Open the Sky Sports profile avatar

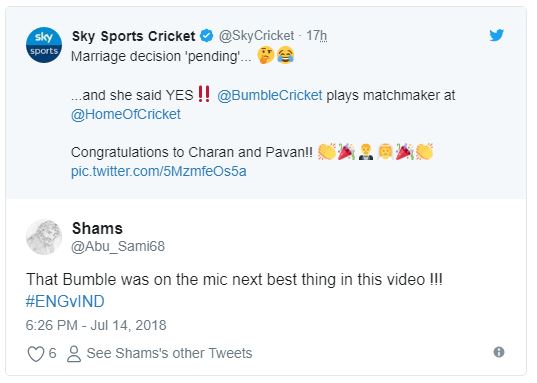(44, 45)
